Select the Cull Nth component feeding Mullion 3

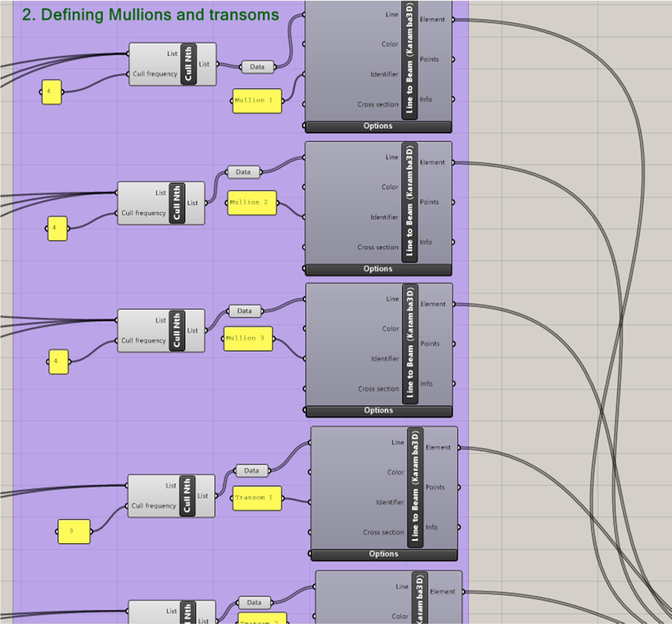pyautogui.click(x=176, y=330)
